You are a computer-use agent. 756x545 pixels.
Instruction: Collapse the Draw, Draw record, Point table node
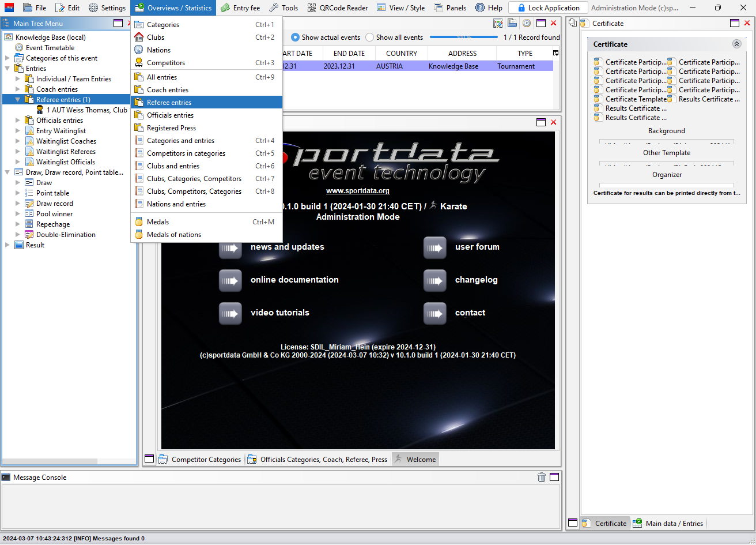7,172
